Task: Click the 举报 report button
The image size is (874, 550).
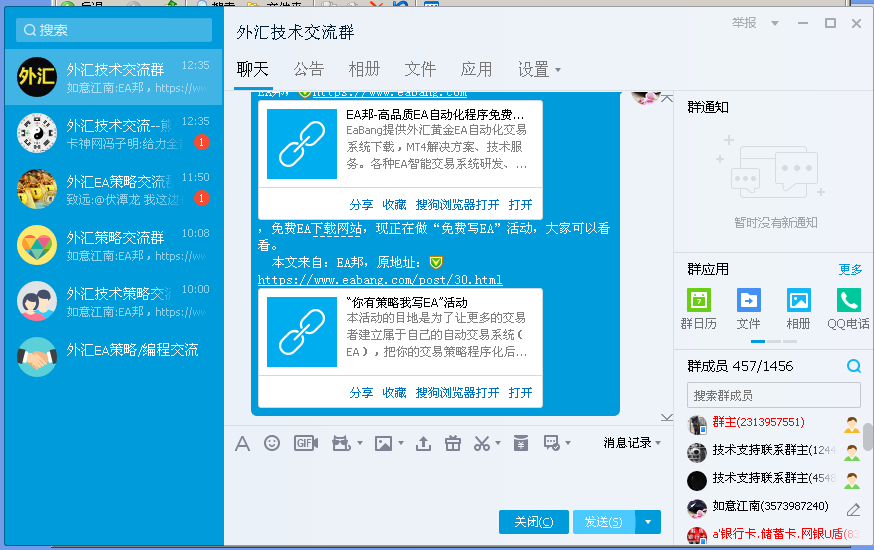Action: 744,23
